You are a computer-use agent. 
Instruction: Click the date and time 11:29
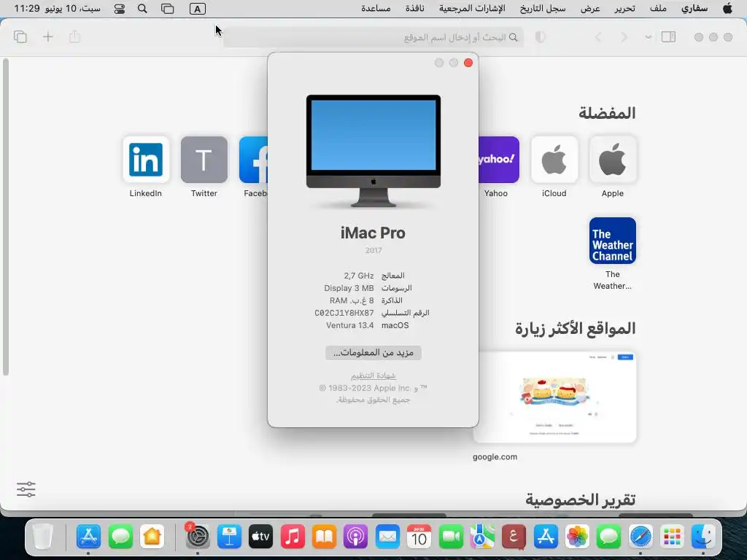point(58,8)
